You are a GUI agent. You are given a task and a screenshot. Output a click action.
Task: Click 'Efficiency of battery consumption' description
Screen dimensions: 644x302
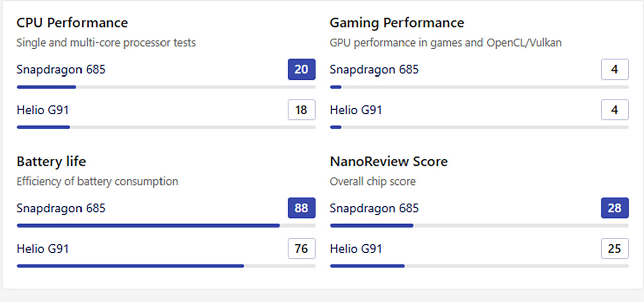pyautogui.click(x=97, y=181)
